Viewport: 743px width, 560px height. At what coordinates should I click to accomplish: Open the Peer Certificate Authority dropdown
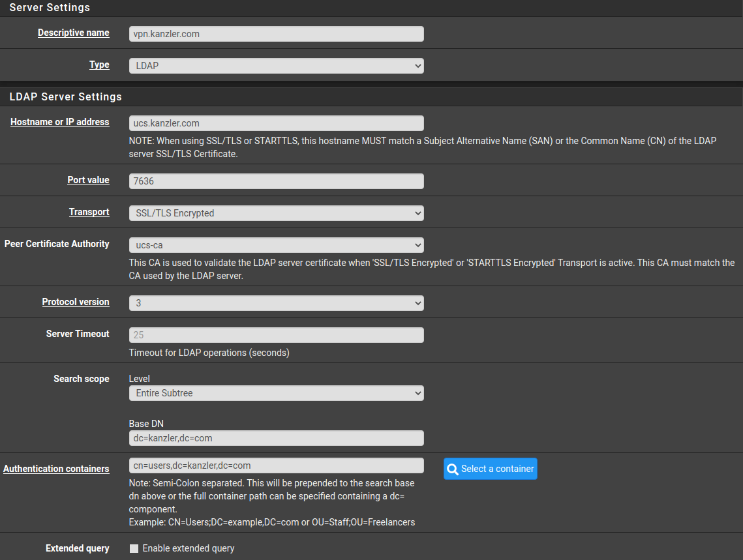tap(275, 244)
